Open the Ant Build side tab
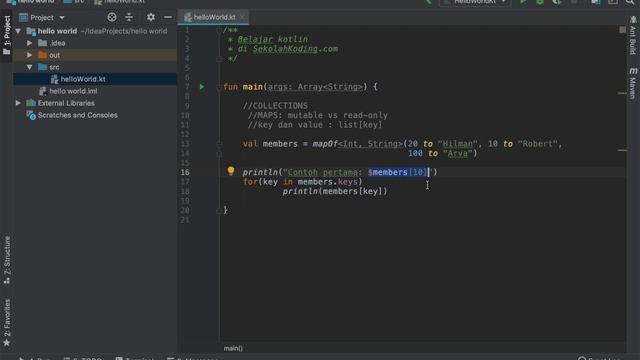The height and width of the screenshot is (360, 640). (x=633, y=36)
